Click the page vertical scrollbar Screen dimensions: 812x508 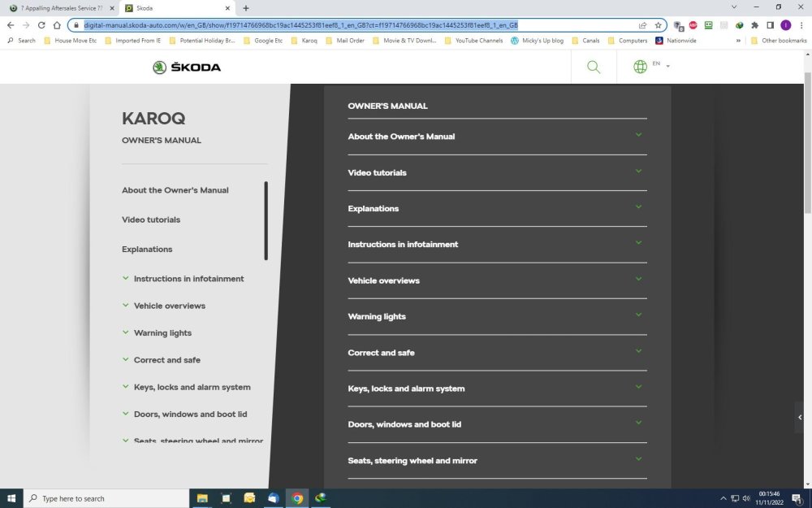(x=807, y=142)
